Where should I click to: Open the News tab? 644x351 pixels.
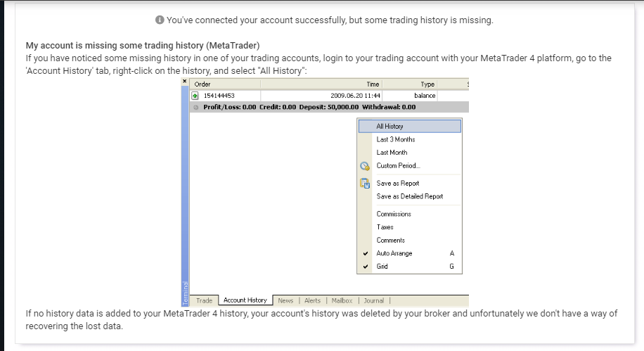pos(285,300)
